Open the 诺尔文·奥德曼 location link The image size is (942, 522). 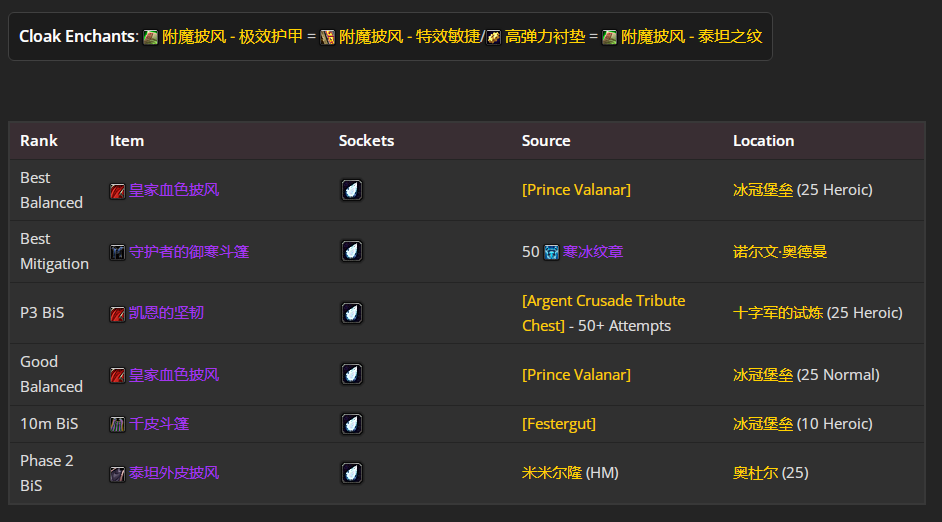[x=780, y=252]
